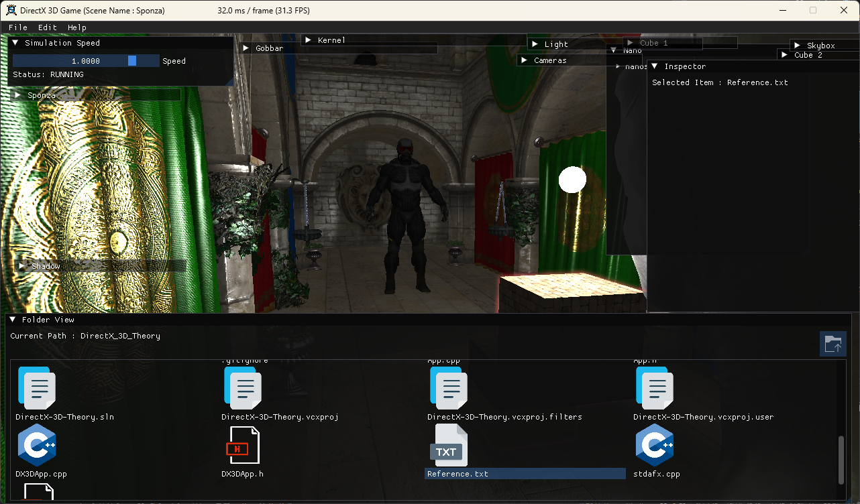Open the Reference.txt TXT file icon

point(448,444)
